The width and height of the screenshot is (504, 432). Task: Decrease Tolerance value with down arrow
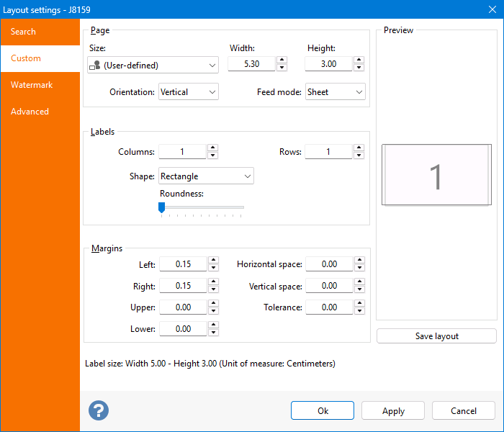point(359,312)
